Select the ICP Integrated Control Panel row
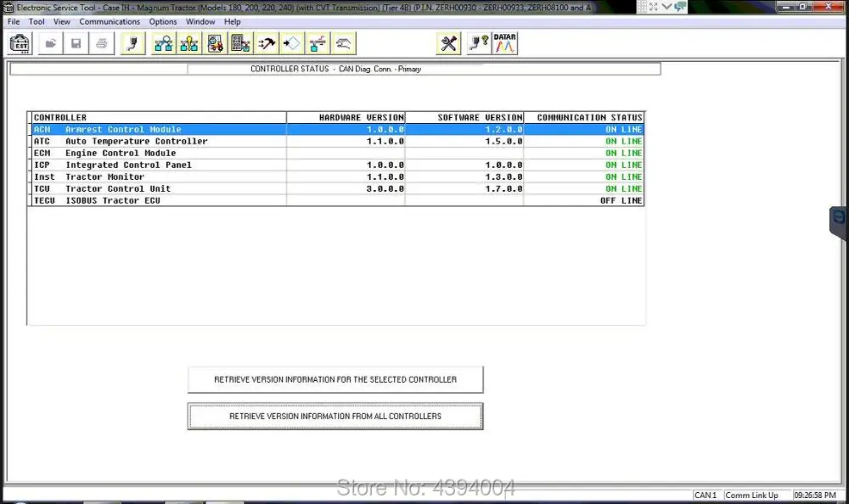The height and width of the screenshot is (504, 849). (338, 165)
